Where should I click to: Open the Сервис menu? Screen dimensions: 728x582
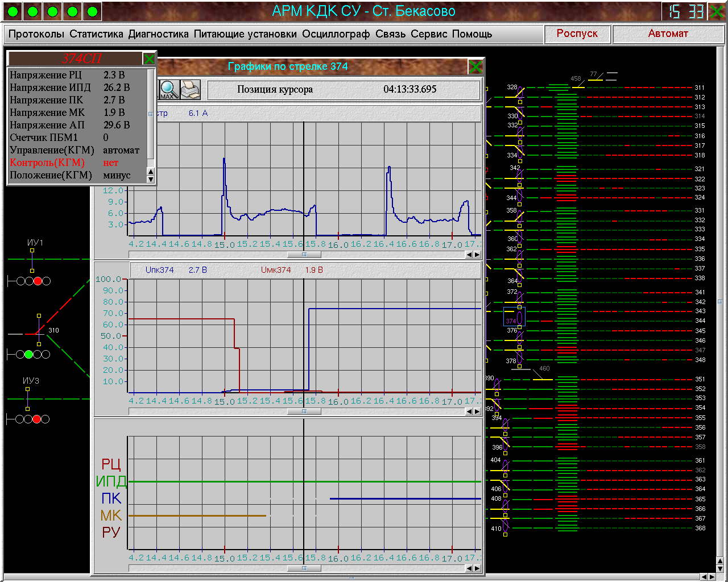point(429,34)
